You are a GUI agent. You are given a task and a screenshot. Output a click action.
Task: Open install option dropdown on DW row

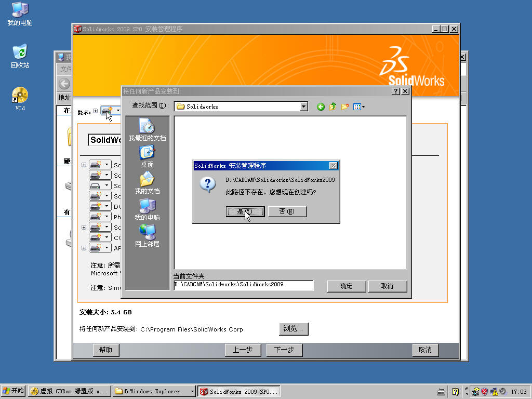tap(107, 206)
